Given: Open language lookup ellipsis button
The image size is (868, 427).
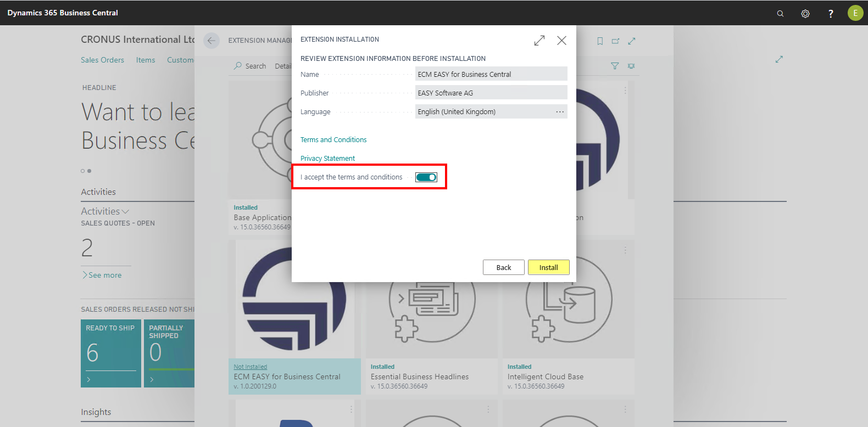Looking at the screenshot, I should [560, 111].
